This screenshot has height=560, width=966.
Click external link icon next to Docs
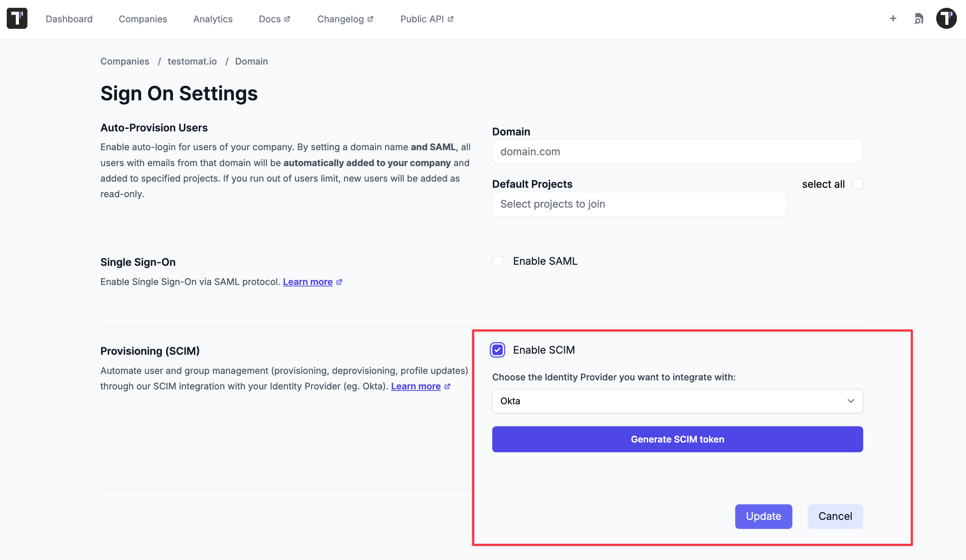287,19
